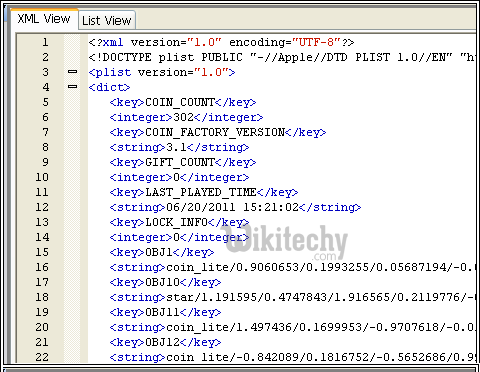Select the LAST_PLAYED_TIME key line

[204, 192]
